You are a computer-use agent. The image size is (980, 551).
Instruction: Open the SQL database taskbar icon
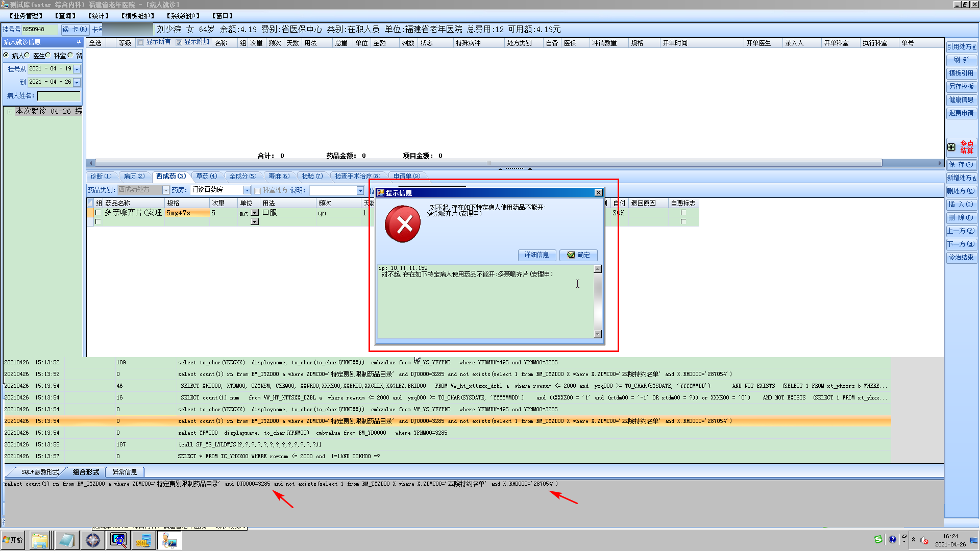click(143, 540)
